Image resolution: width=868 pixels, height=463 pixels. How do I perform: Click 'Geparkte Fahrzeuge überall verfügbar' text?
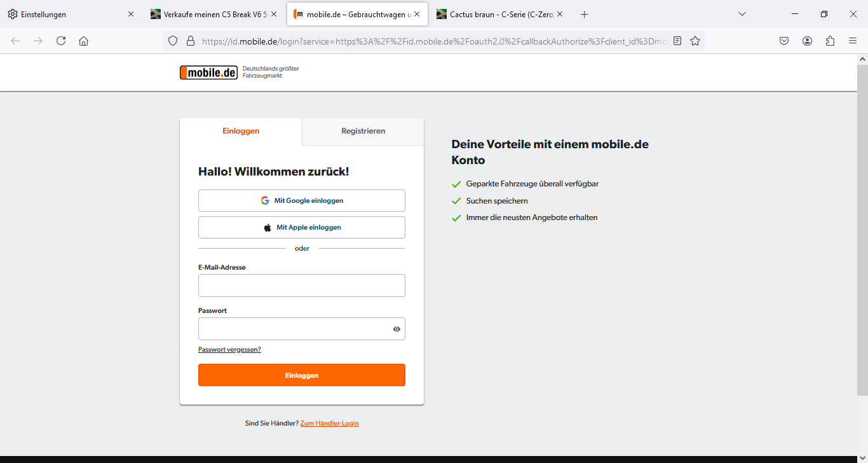coord(532,184)
